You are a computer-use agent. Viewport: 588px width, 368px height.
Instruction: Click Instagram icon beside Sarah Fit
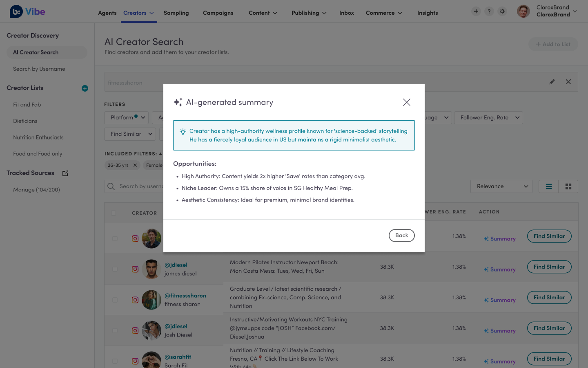coord(135,361)
